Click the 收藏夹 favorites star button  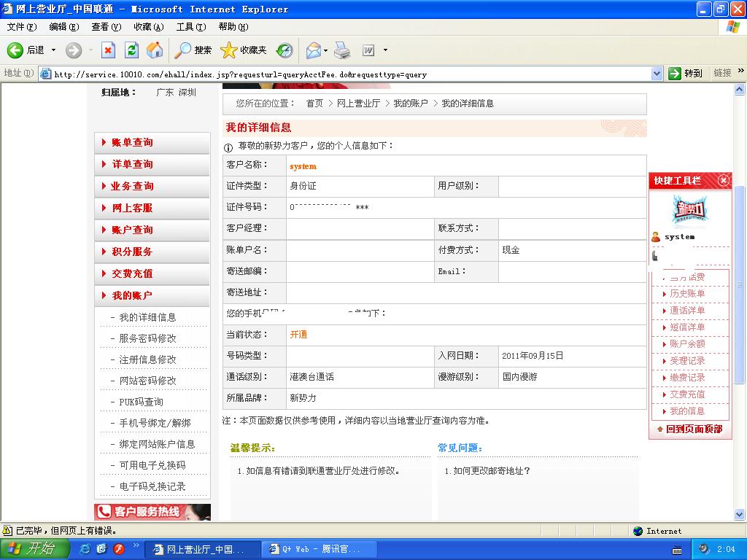pyautogui.click(x=244, y=50)
